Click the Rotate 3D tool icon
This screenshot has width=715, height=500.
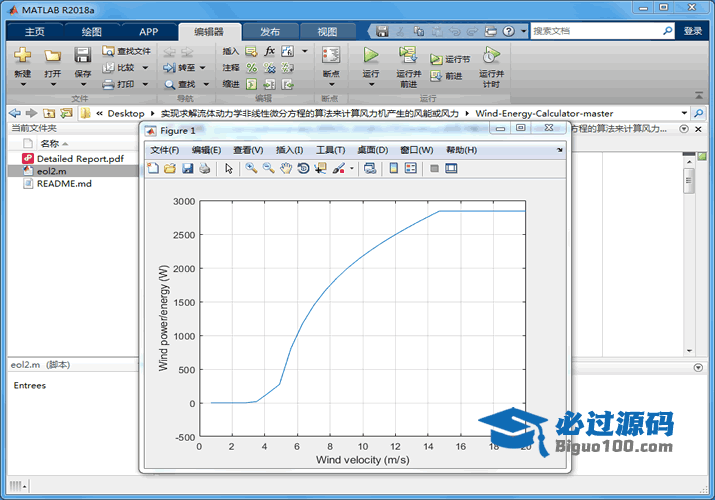tap(303, 169)
